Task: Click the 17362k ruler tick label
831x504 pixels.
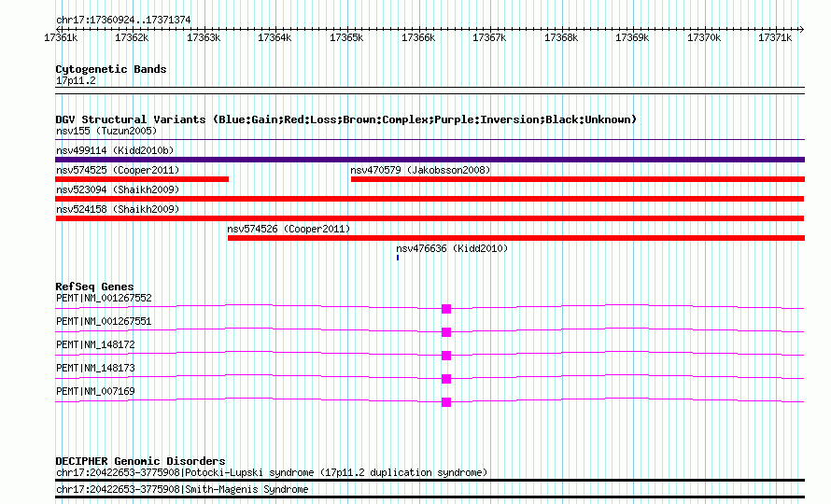Action: tap(132, 37)
